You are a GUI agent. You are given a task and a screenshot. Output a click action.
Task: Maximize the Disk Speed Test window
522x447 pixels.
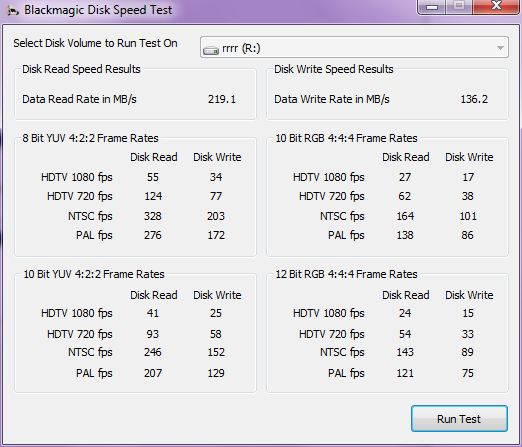coord(459,7)
